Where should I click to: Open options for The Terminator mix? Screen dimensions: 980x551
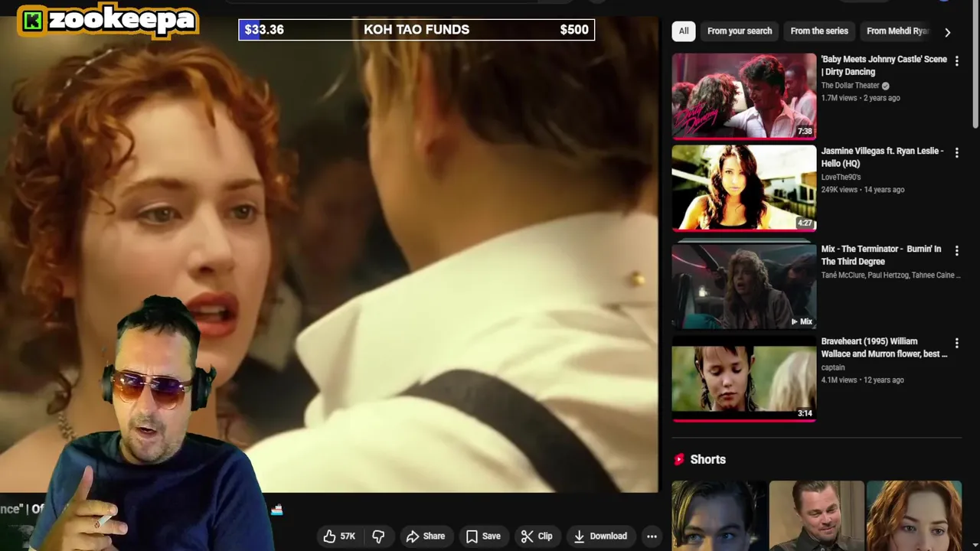point(956,250)
